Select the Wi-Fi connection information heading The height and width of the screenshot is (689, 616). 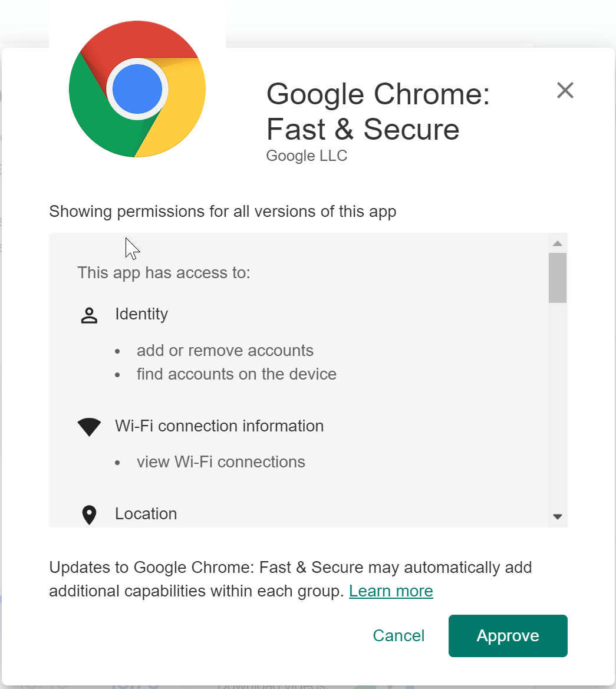219,426
